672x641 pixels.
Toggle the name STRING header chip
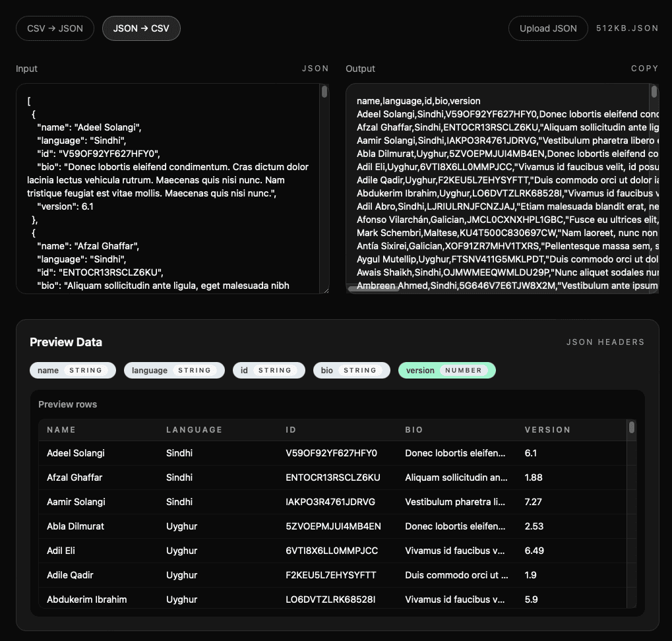pyautogui.click(x=73, y=370)
